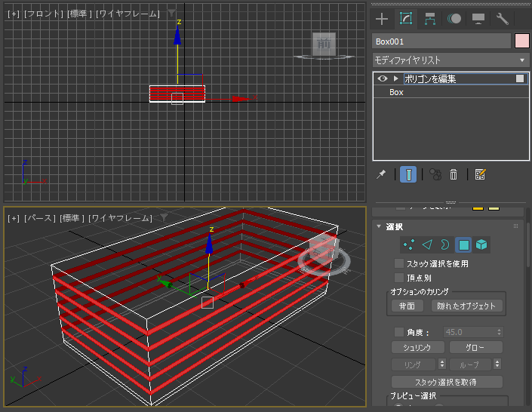The height and width of the screenshot is (412, 532).
Task: Click the pin stack icon
Action: click(381, 174)
